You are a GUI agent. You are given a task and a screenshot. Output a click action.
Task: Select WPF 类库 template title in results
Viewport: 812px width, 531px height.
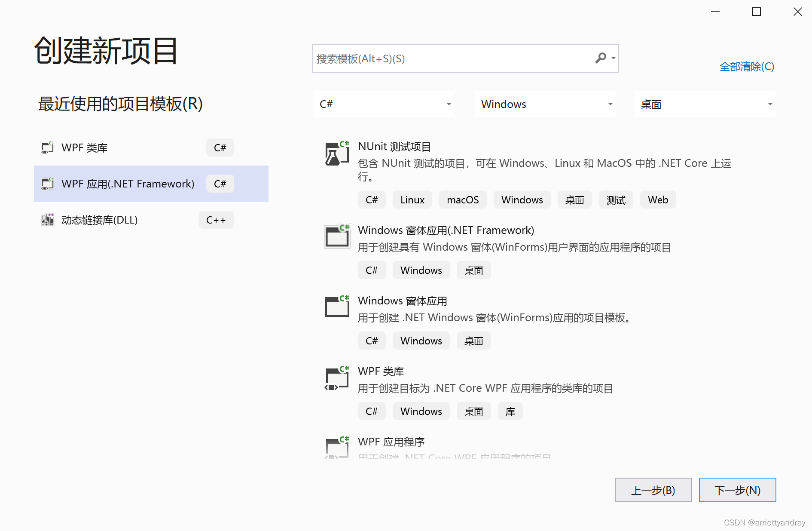click(381, 371)
